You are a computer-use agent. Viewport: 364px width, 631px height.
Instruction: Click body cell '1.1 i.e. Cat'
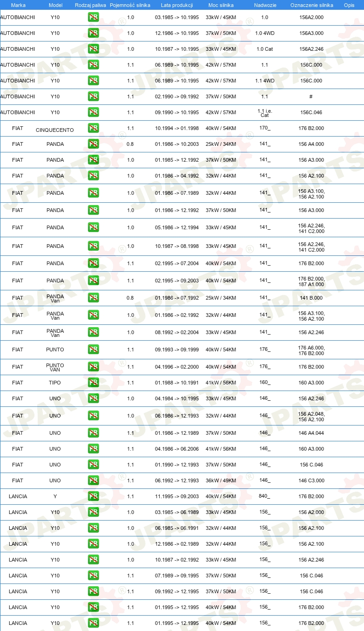(264, 113)
